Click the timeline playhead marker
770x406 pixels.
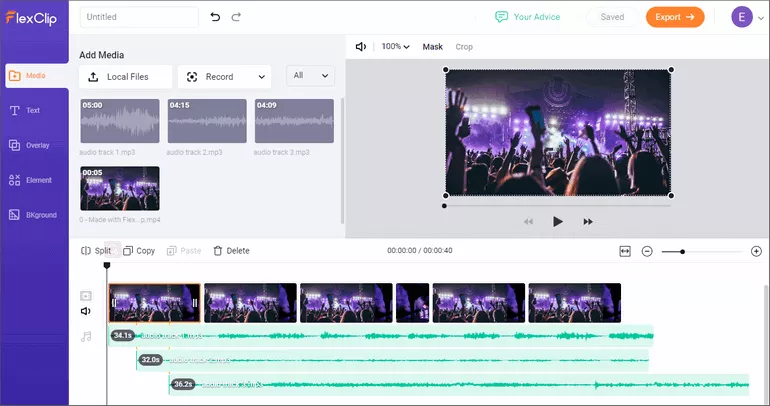[x=107, y=266]
